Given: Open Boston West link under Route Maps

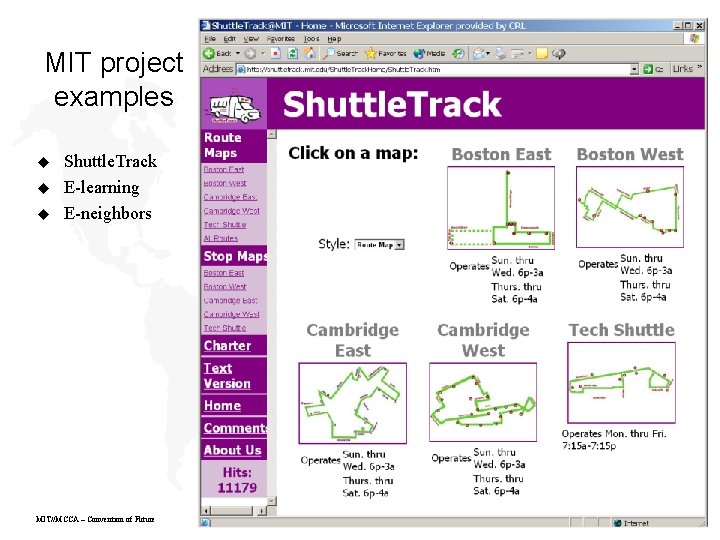Looking at the screenshot, I should point(225,183).
